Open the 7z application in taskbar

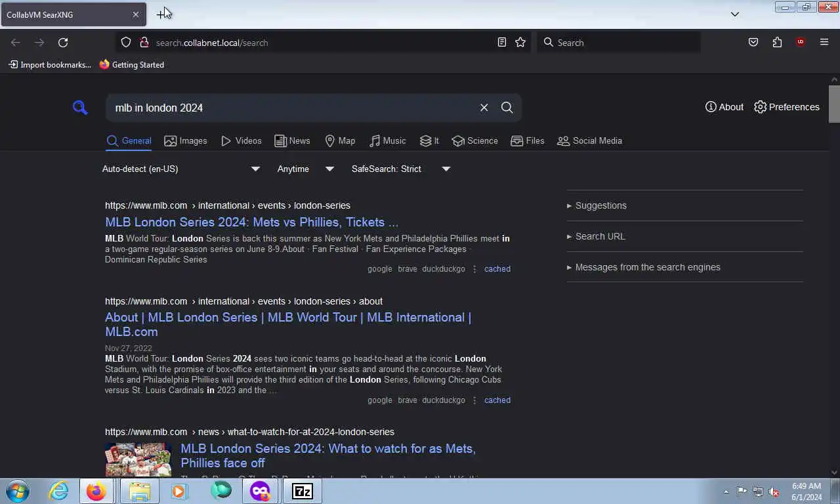302,491
